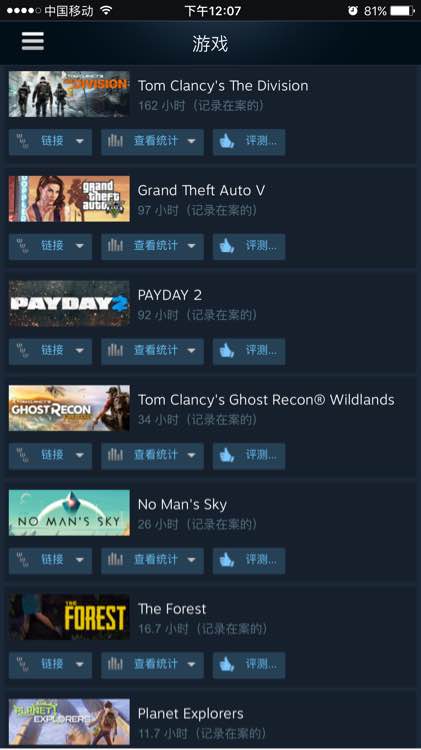Expand the 链接 dropdown for The Division

coord(80,141)
